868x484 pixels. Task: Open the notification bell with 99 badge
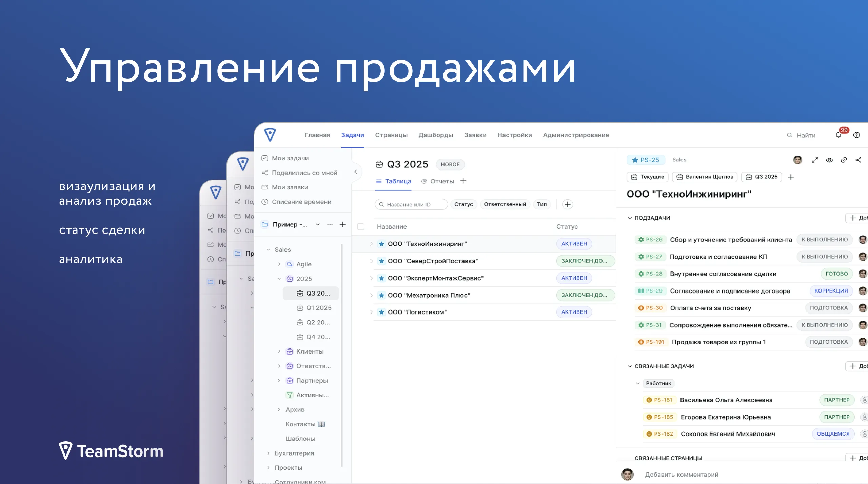click(838, 135)
